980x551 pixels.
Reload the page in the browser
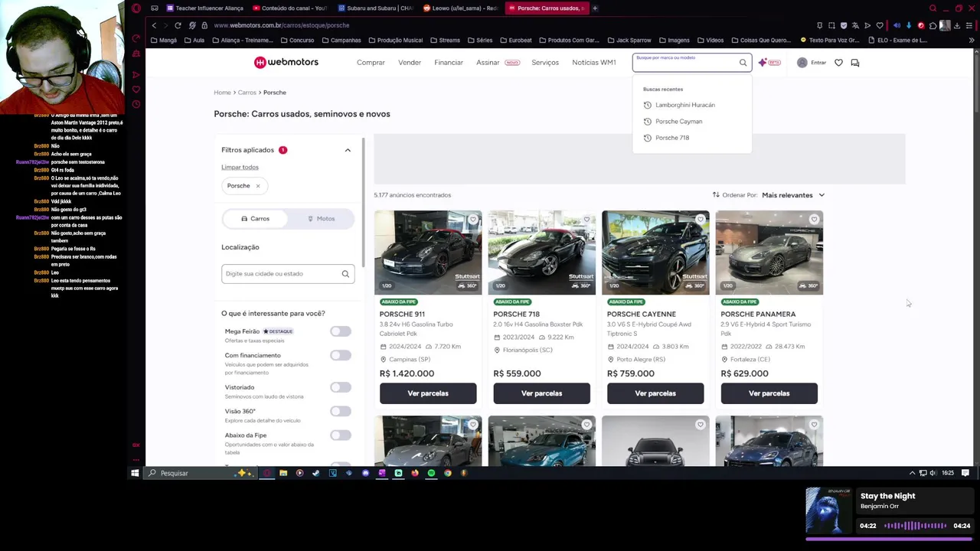coord(178,25)
